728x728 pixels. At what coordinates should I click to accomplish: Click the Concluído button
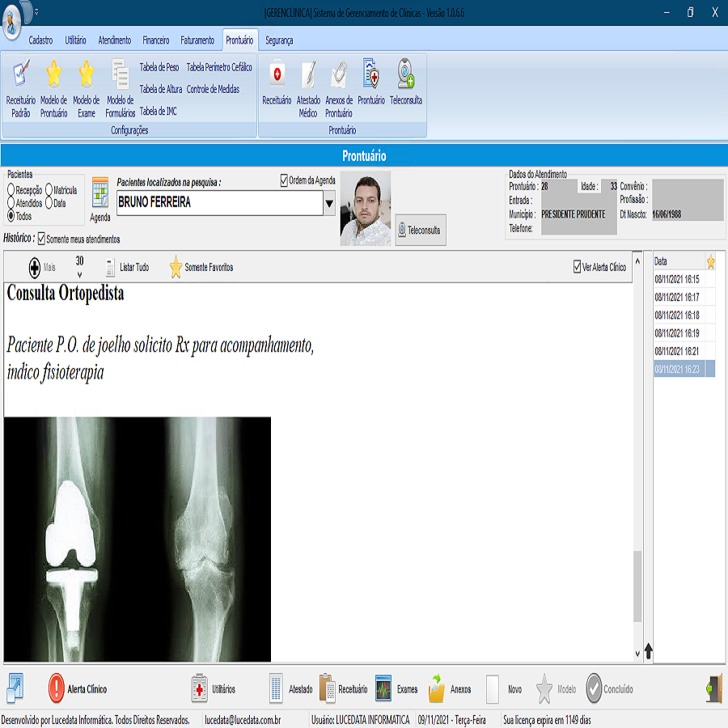(x=594, y=688)
